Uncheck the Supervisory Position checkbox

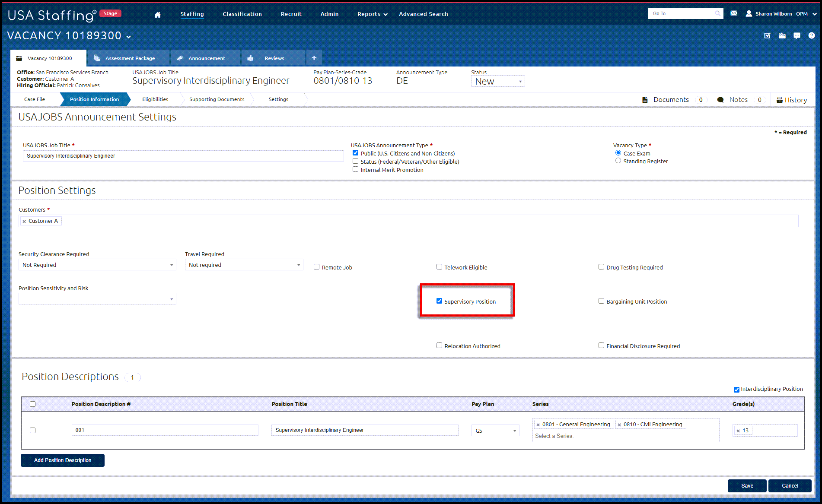439,301
